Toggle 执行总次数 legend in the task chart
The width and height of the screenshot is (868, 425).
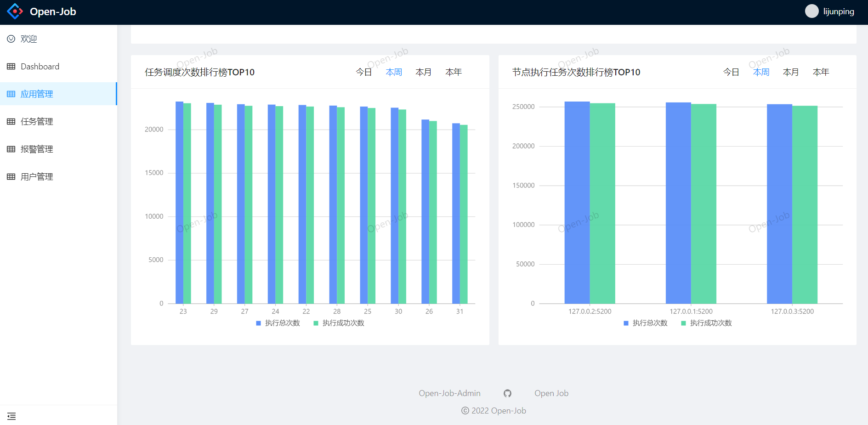pyautogui.click(x=278, y=323)
